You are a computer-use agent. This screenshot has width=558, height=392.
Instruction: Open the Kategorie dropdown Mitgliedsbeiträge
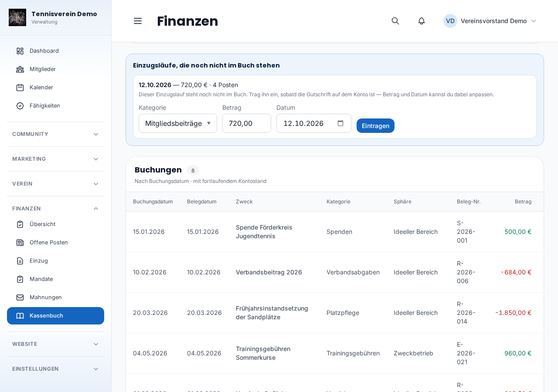178,123
